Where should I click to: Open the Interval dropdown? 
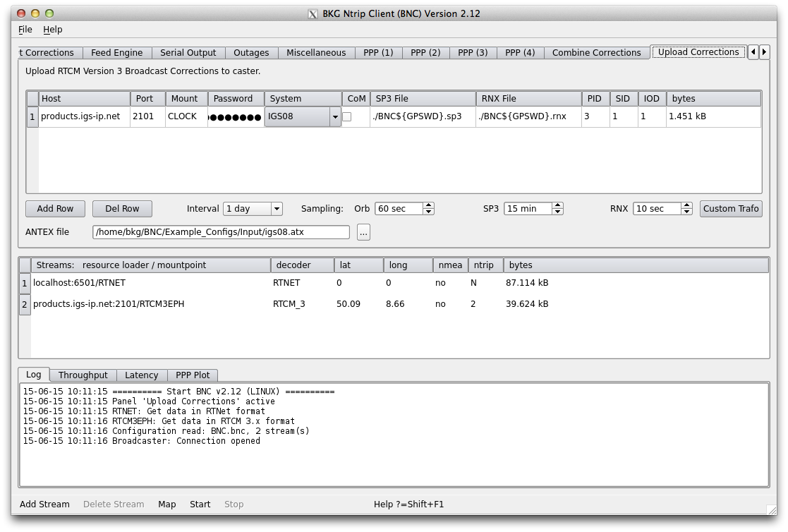pyautogui.click(x=276, y=209)
